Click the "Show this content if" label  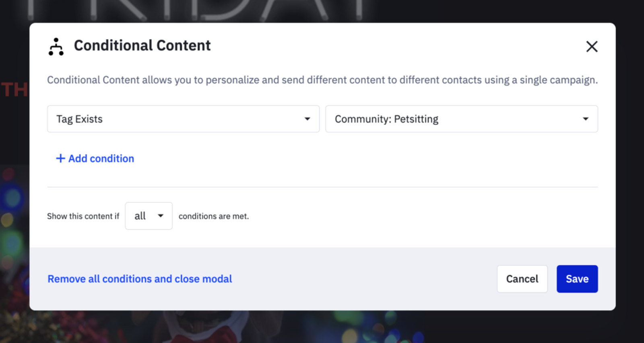83,216
